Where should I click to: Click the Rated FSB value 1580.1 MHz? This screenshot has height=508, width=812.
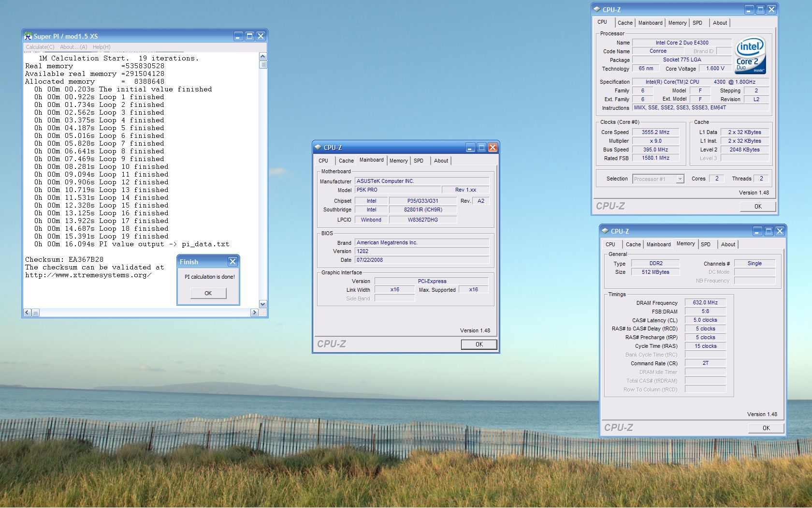[x=656, y=158]
